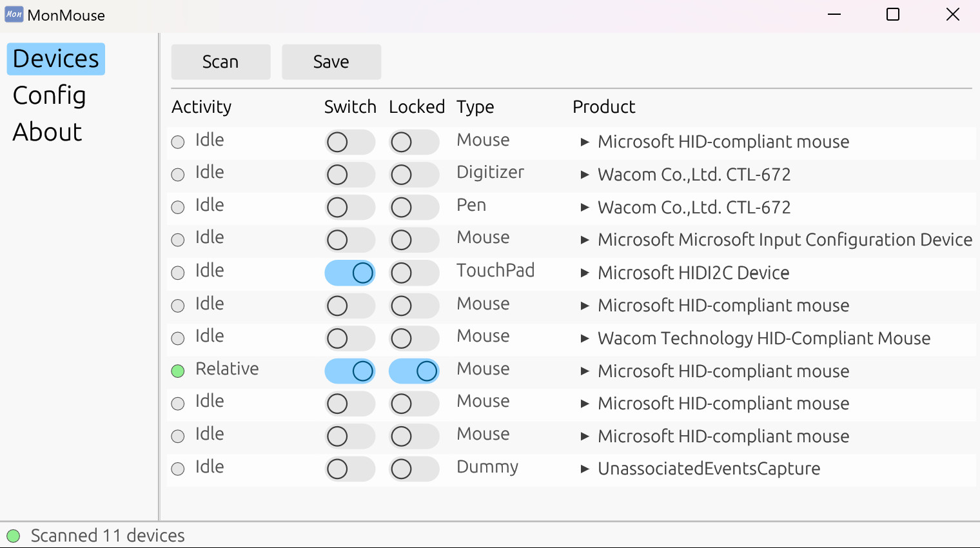Expand Microsoft HIDI2C Device details
The height and width of the screenshot is (548, 980).
click(x=585, y=273)
